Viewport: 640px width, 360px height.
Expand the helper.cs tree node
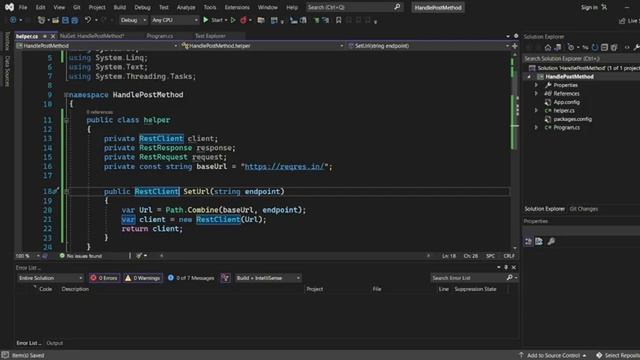[536, 110]
